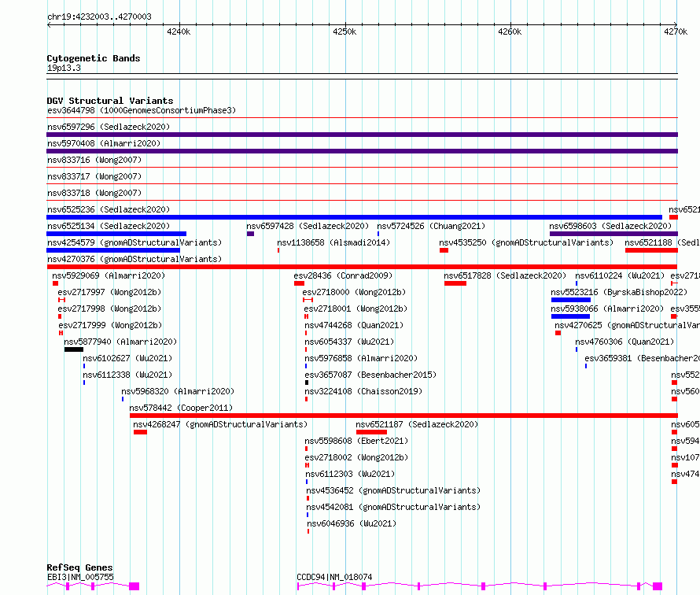The width and height of the screenshot is (700, 595).
Task: Click nsv6112303 (Wu2021) label
Action: click(350, 474)
